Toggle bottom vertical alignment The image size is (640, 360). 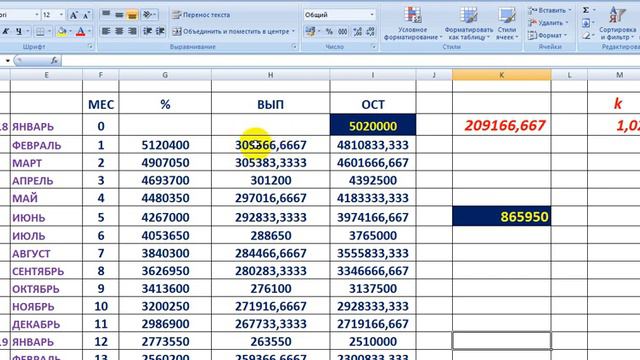[132, 15]
